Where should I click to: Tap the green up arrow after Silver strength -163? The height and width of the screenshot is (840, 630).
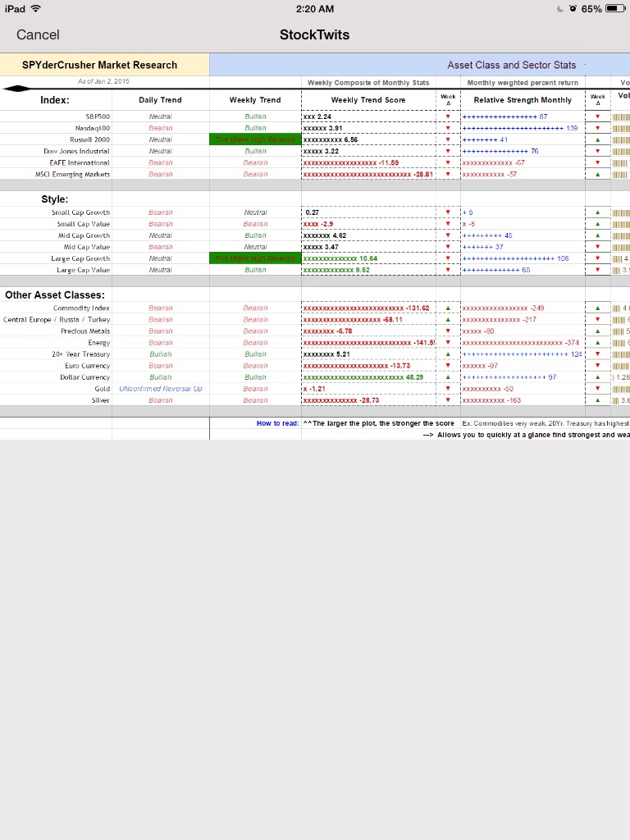[598, 400]
